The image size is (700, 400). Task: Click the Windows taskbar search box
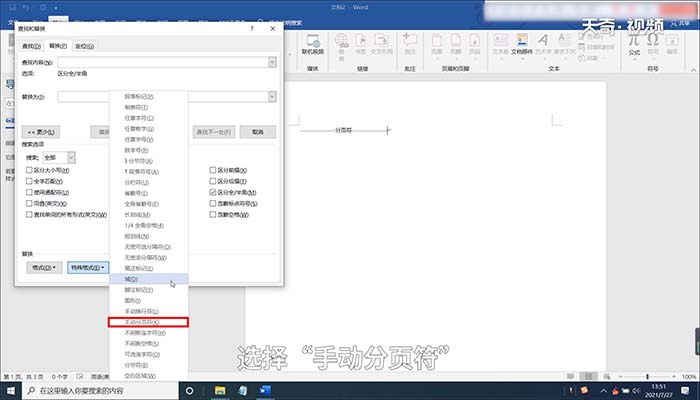pos(100,391)
